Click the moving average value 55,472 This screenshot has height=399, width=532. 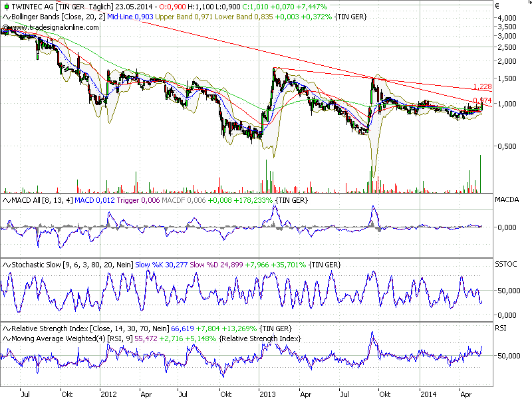146,338
